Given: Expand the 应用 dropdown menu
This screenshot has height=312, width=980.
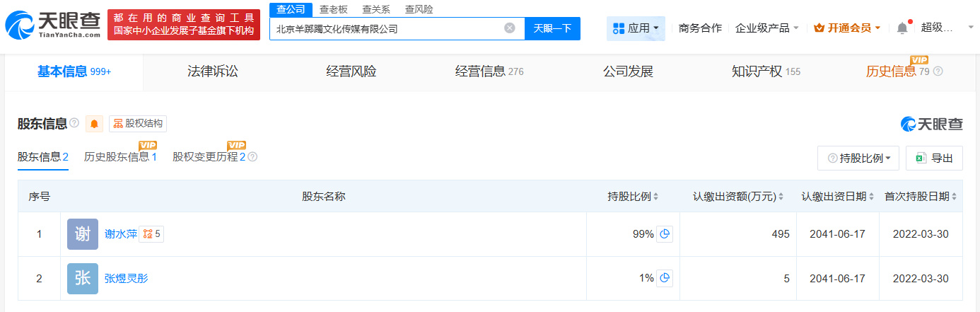Looking at the screenshot, I should click(636, 28).
